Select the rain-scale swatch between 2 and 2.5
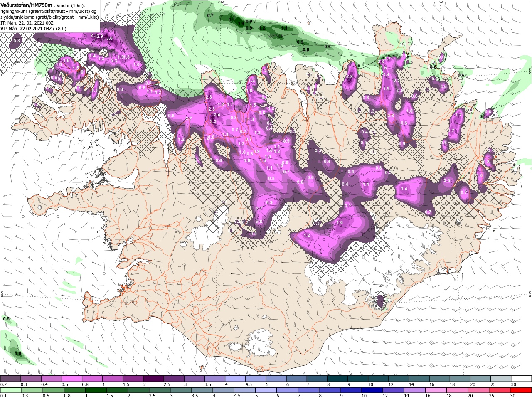This screenshot has width=532, height=399. 138,390
